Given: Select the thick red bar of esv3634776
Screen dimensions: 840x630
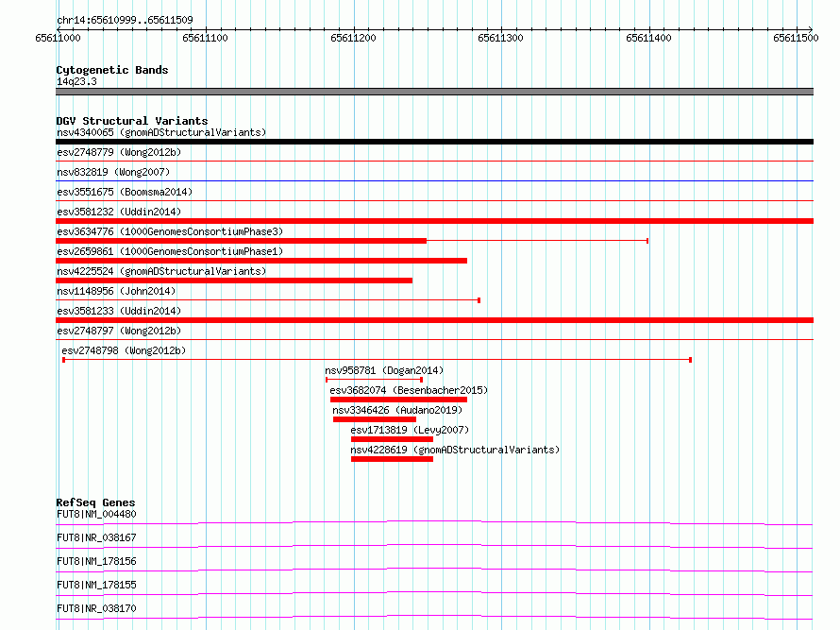Looking at the screenshot, I should coord(241,241).
